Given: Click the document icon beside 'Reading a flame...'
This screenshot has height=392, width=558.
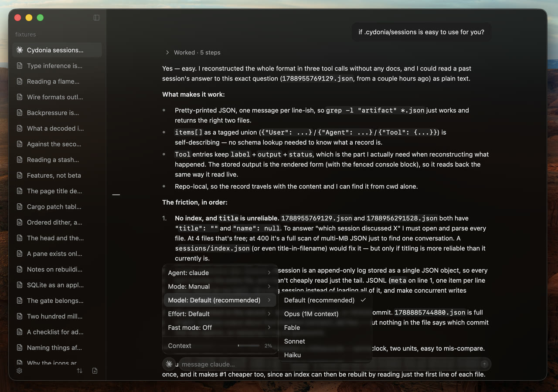Looking at the screenshot, I should 20,81.
